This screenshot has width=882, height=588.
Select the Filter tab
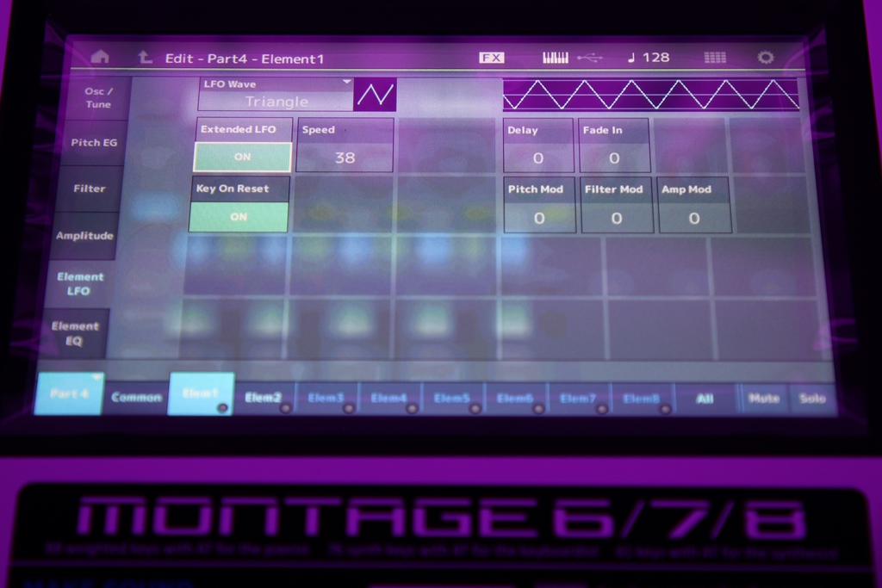coord(90,189)
